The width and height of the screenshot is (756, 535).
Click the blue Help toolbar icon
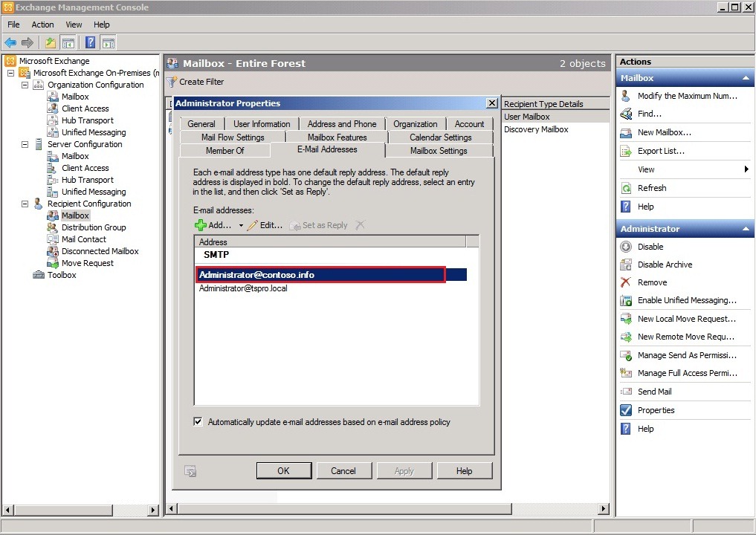[90, 43]
